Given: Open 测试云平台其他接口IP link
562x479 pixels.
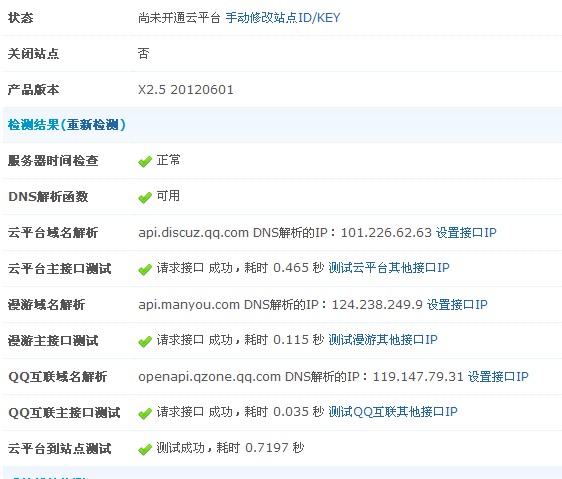Looking at the screenshot, I should [389, 268].
